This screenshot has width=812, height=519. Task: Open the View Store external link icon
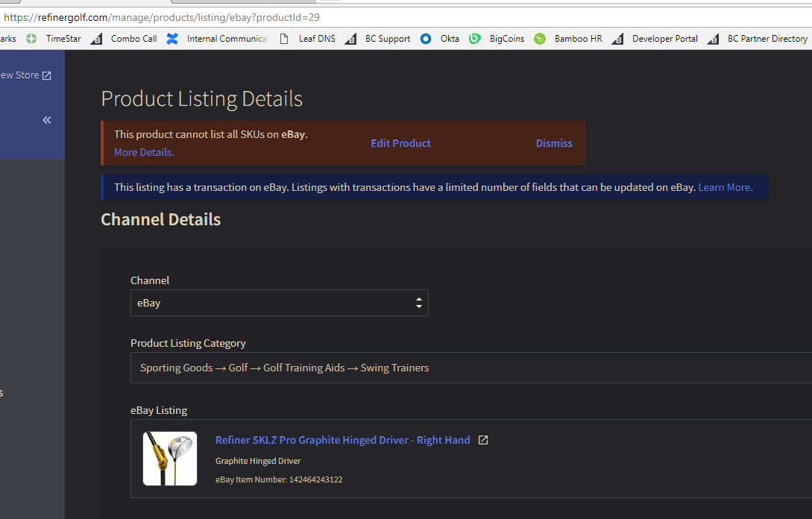coord(47,75)
